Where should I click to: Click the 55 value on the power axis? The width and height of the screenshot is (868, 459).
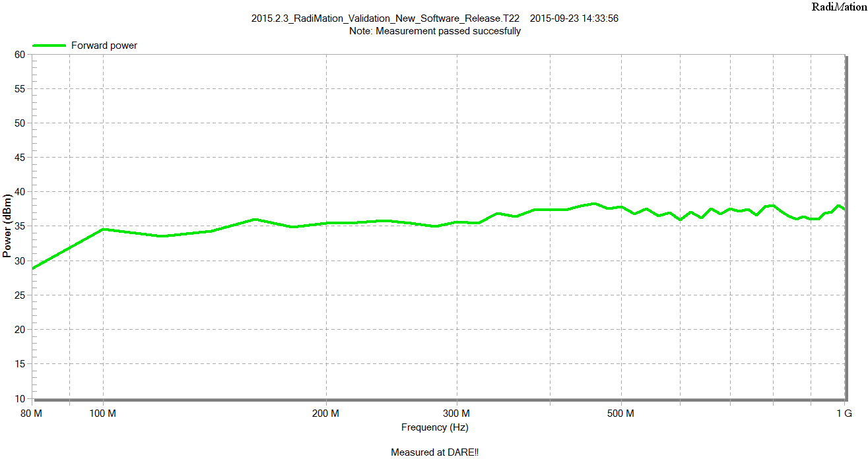pyautogui.click(x=19, y=89)
